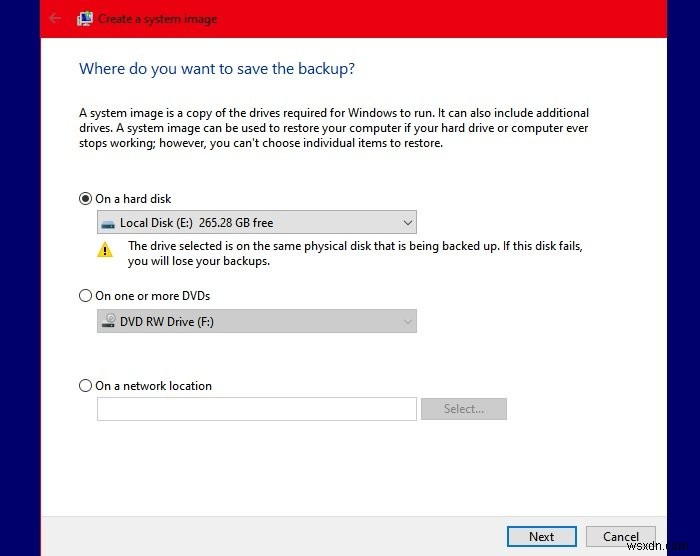This screenshot has width=700, height=556.
Task: Click the Select... button
Action: coord(464,409)
